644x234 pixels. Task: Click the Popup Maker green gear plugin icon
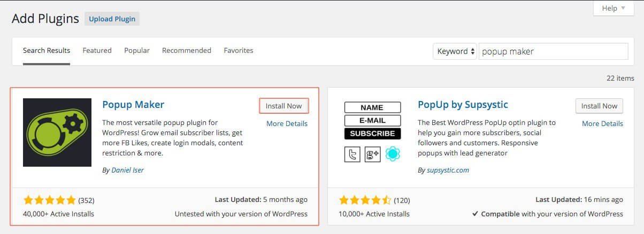57,132
